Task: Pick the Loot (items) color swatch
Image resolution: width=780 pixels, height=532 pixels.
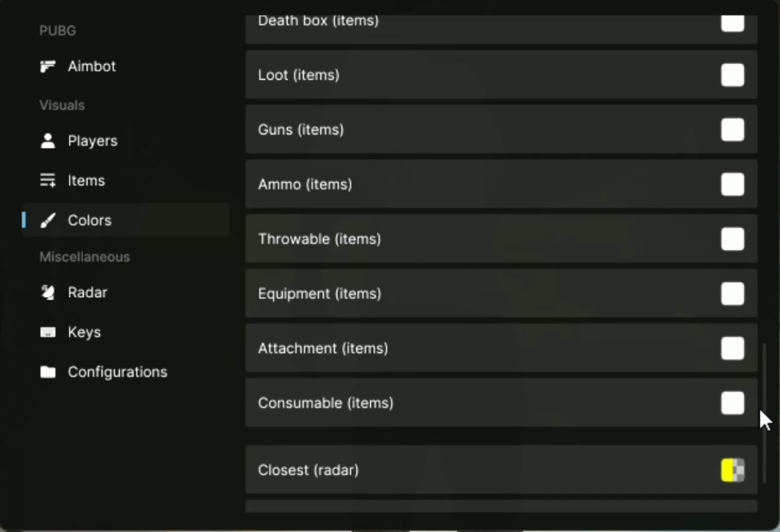Action: pyautogui.click(x=732, y=75)
